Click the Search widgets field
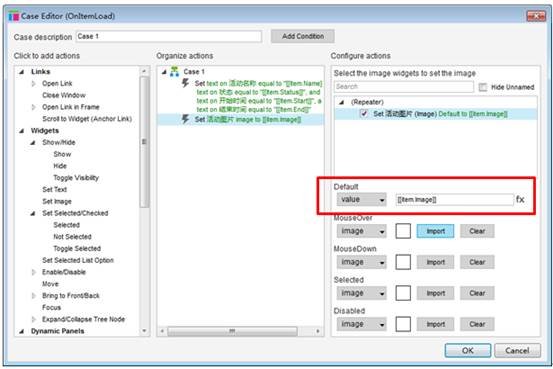The height and width of the screenshot is (369, 553). (x=404, y=87)
